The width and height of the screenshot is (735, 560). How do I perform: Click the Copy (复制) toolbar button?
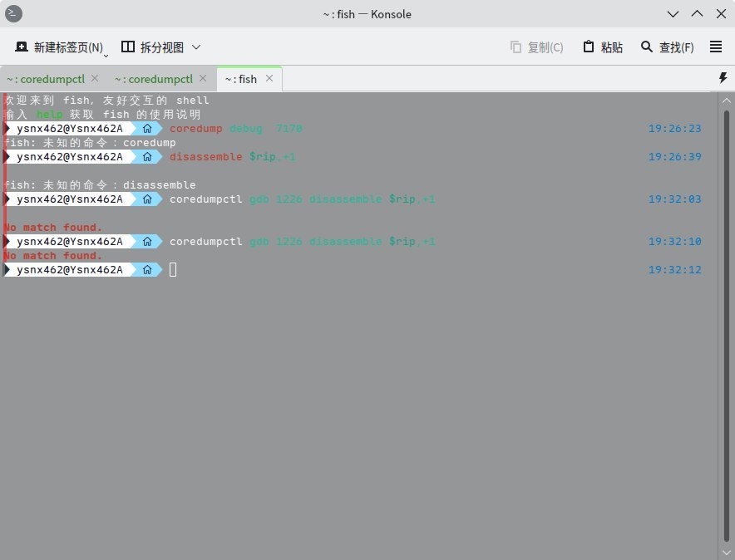tap(536, 47)
